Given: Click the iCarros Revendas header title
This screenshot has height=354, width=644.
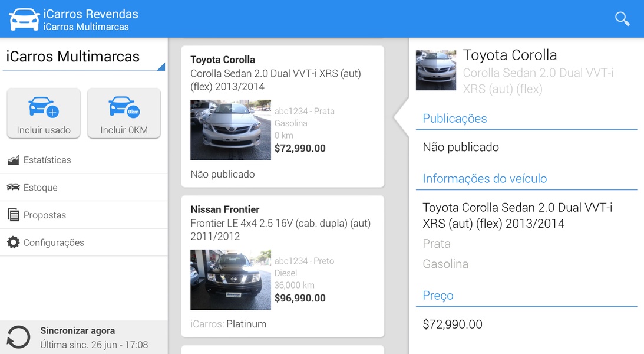Looking at the screenshot, I should [91, 14].
